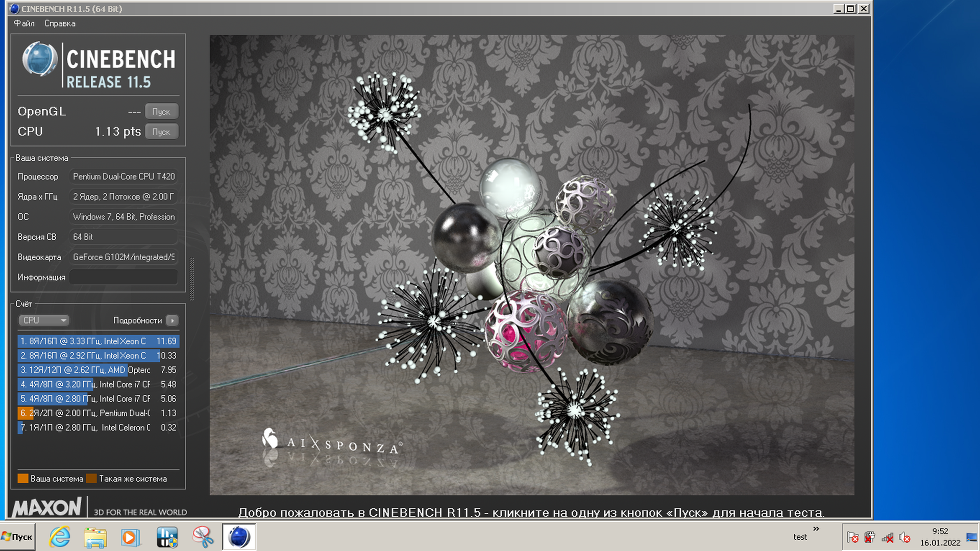Open Windows Explorer folder in taskbar

pos(95,537)
